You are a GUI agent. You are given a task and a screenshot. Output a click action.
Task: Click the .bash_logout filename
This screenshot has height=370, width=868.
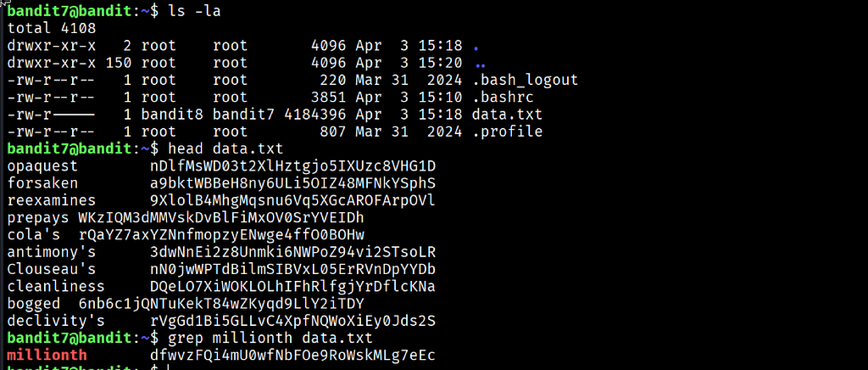point(525,81)
